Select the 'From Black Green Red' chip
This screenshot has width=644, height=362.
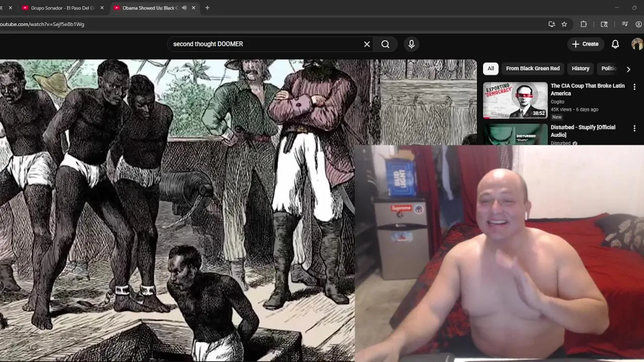(x=533, y=68)
